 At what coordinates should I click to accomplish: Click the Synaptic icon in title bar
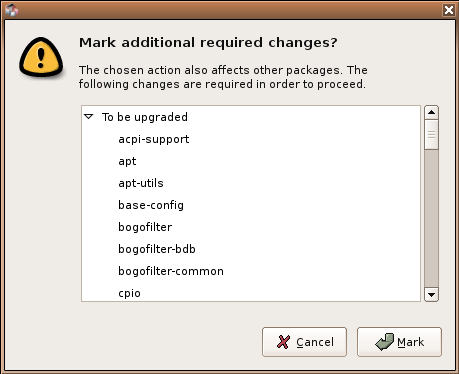click(x=12, y=10)
